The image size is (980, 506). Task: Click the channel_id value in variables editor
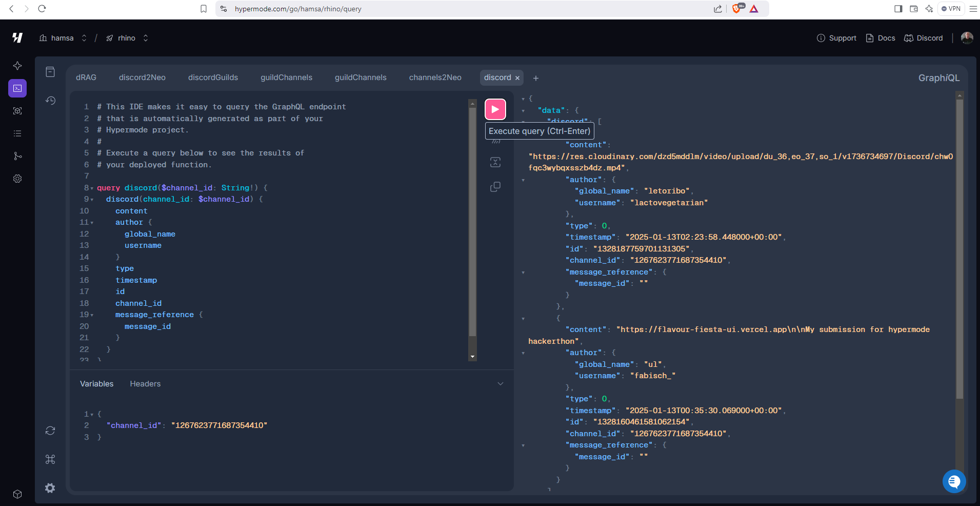[x=219, y=425]
